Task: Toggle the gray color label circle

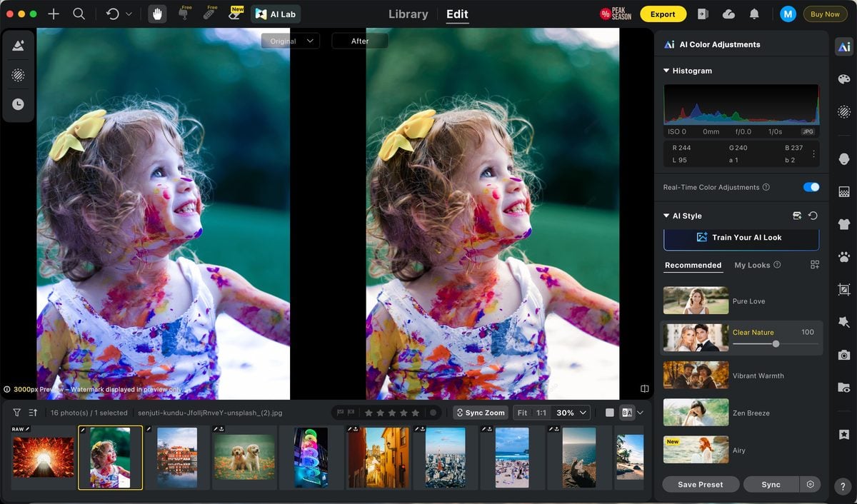Action: 433,413
